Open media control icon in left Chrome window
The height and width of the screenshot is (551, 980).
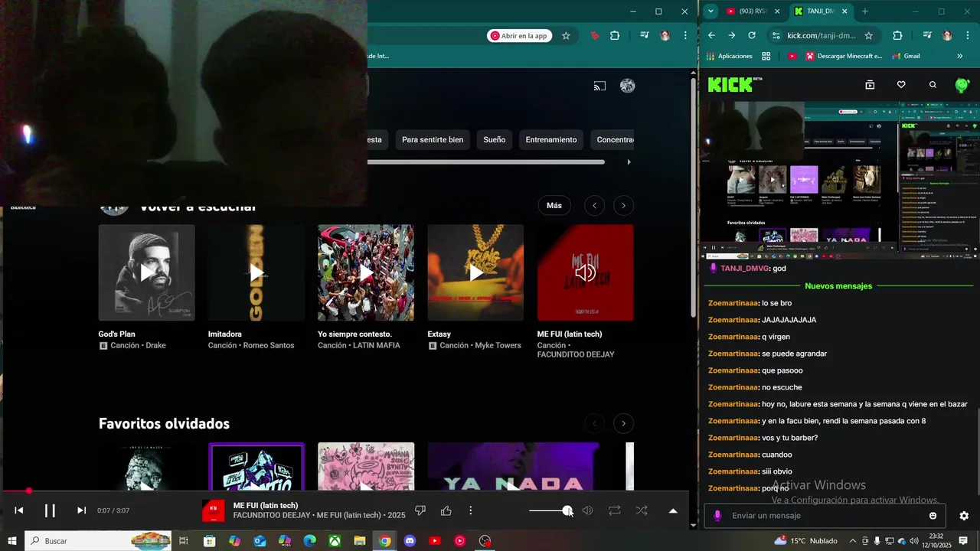[645, 35]
